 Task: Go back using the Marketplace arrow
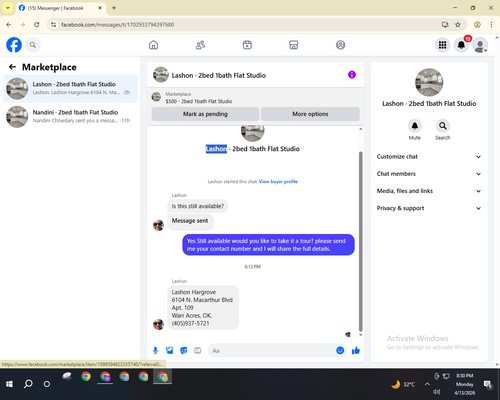coord(12,67)
